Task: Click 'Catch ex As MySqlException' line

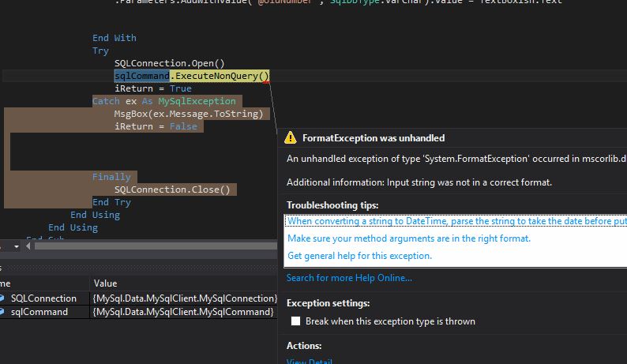Action: pos(164,101)
